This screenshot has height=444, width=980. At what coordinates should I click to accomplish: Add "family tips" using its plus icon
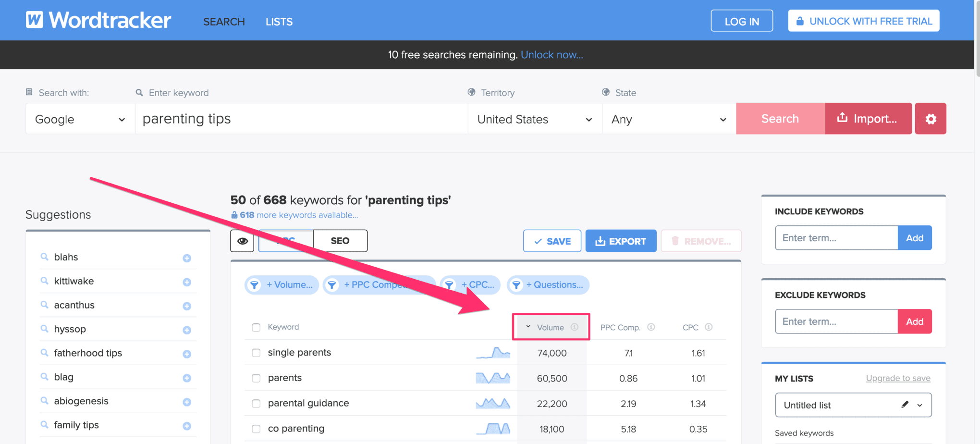[186, 425]
